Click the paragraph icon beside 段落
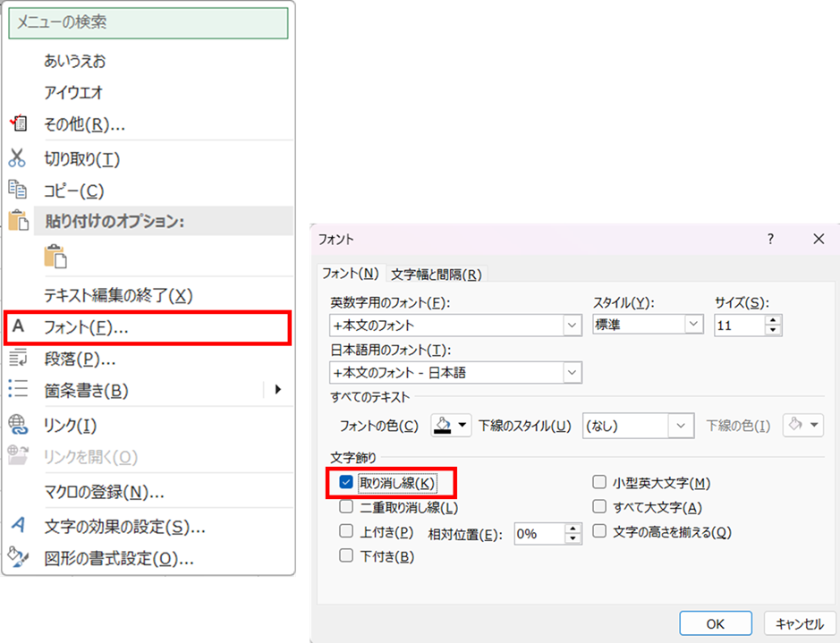 coord(18,359)
